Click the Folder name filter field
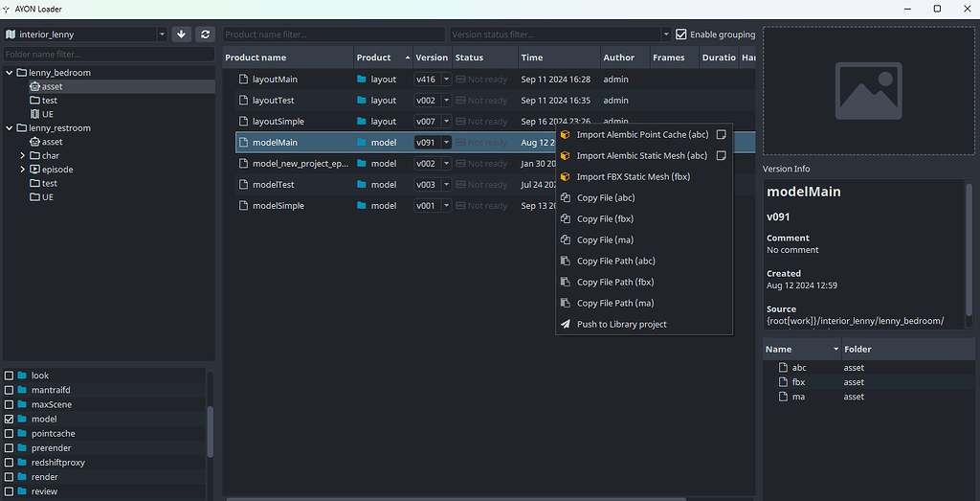 (x=108, y=55)
